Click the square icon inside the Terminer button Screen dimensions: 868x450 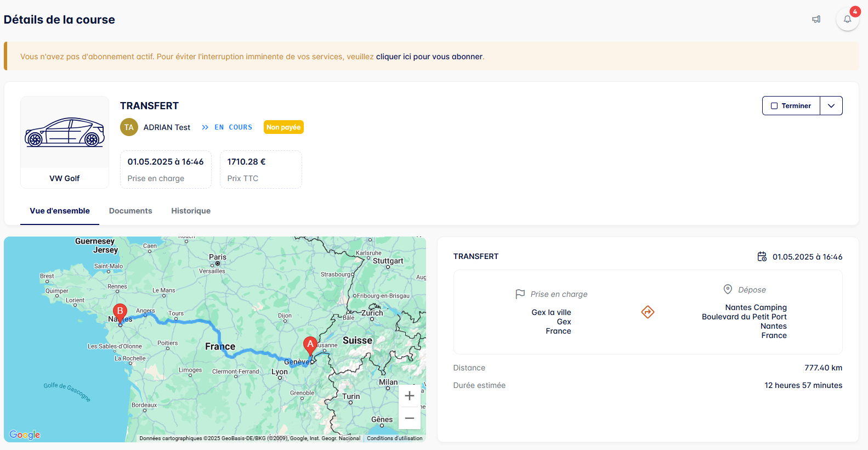click(774, 106)
